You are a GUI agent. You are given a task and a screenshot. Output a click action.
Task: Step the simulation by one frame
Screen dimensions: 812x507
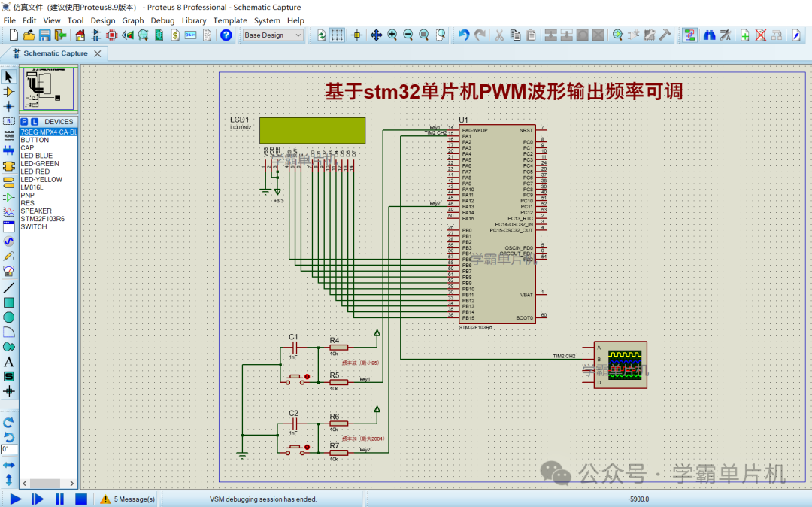(38, 499)
